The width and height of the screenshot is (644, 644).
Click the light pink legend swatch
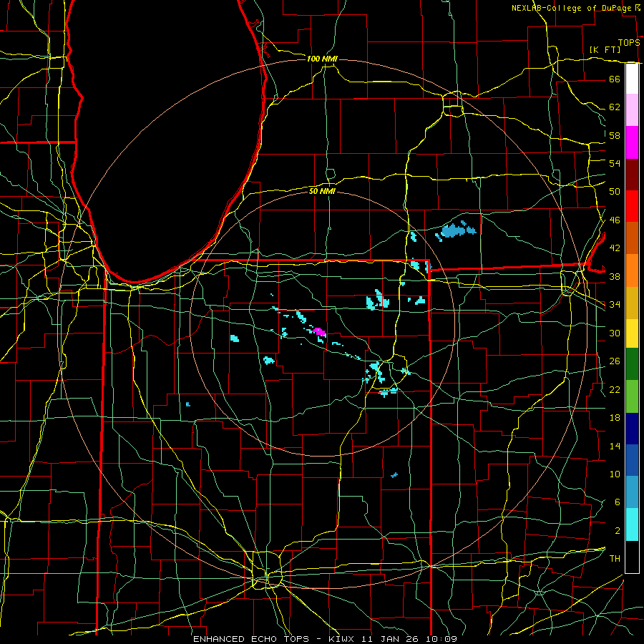point(632,110)
